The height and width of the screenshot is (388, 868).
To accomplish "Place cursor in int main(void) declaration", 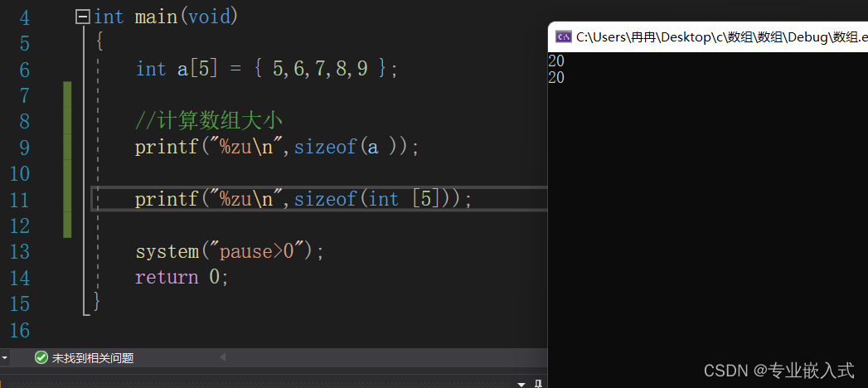I will [166, 17].
